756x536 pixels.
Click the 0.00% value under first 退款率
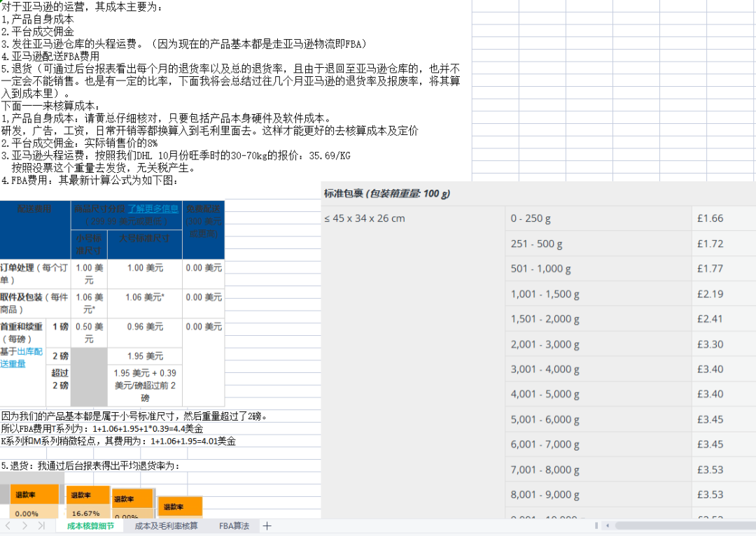tap(27, 514)
